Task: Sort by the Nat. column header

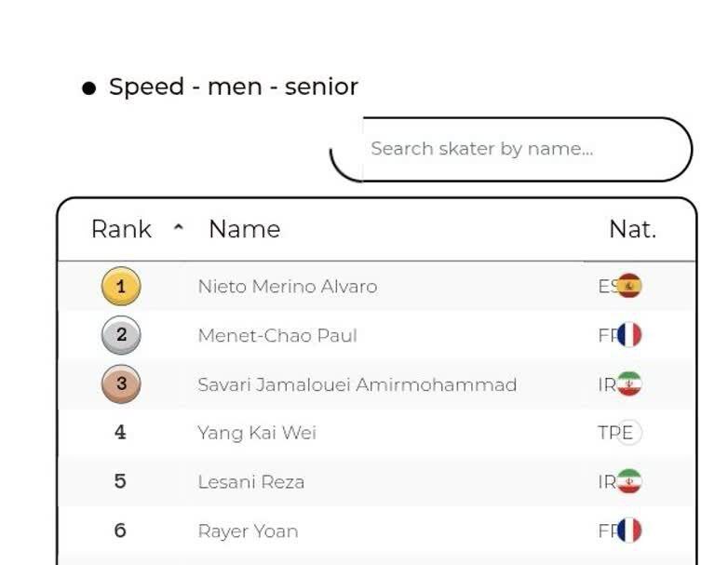Action: pos(632,229)
